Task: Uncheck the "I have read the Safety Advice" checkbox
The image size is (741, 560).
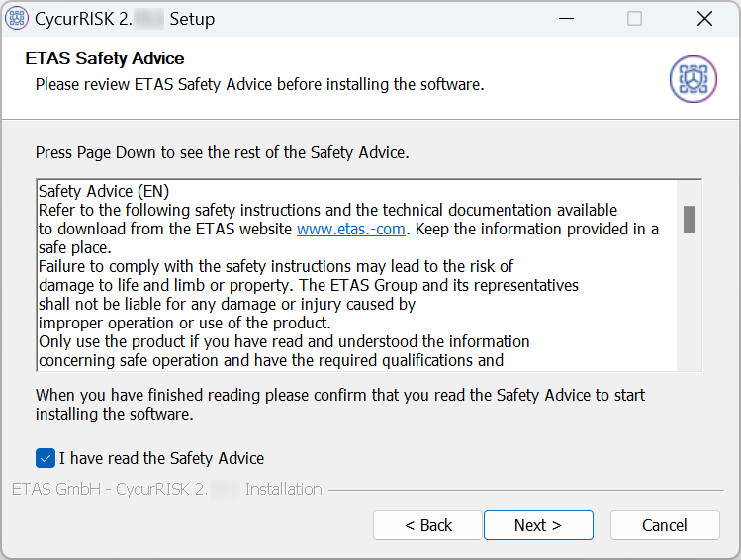Action: (x=46, y=458)
